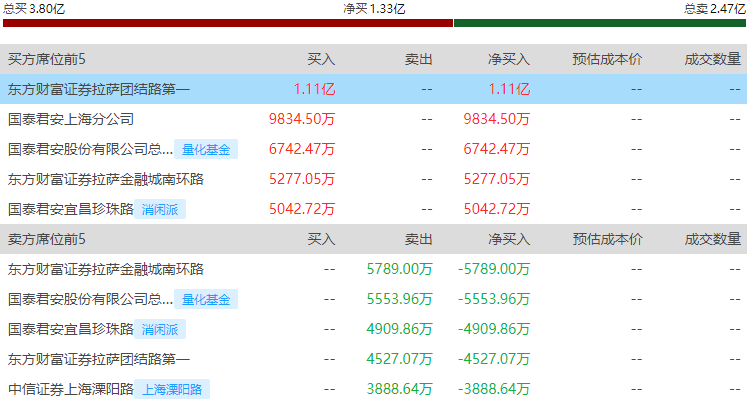Click sell amount 5553.96万
The width and height of the screenshot is (747, 401).
pos(399,299)
